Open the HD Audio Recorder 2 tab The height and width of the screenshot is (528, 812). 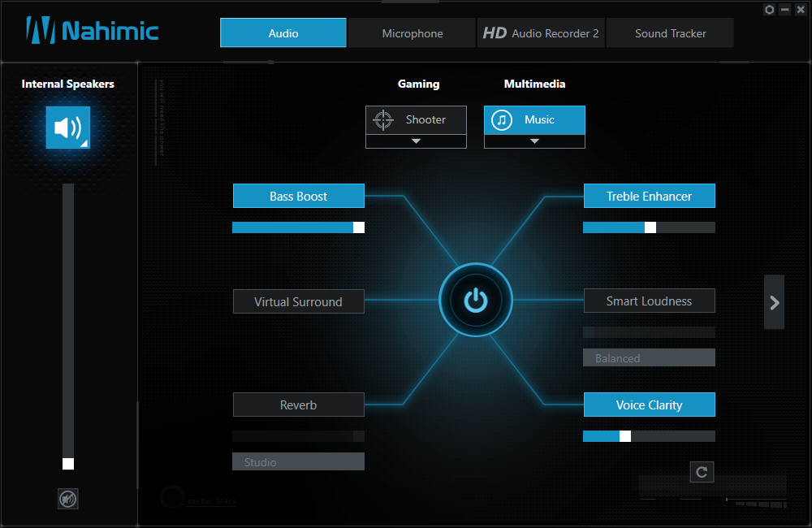(541, 33)
